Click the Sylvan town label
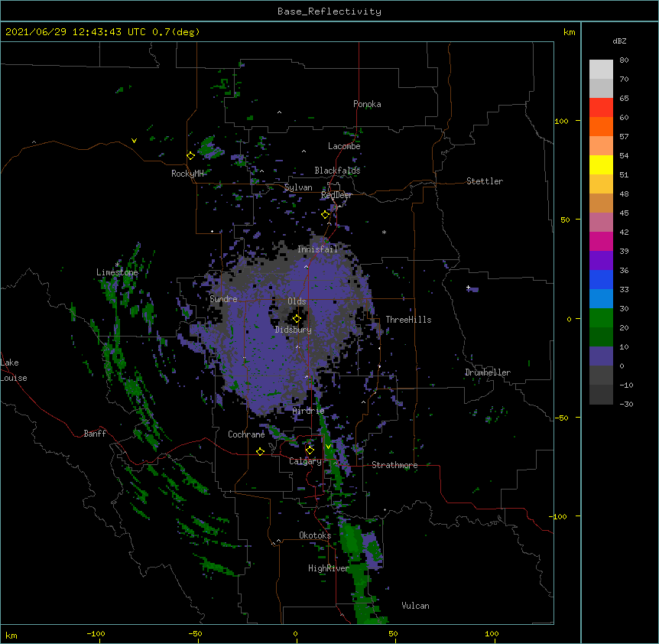Screen dimensions: 659x644 pyautogui.click(x=298, y=187)
